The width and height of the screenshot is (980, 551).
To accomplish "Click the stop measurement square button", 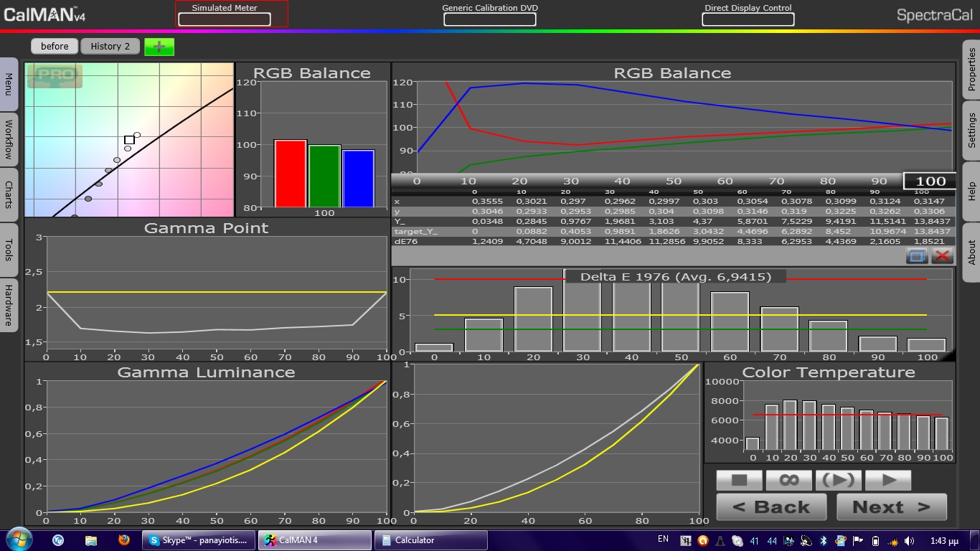I will [x=740, y=480].
